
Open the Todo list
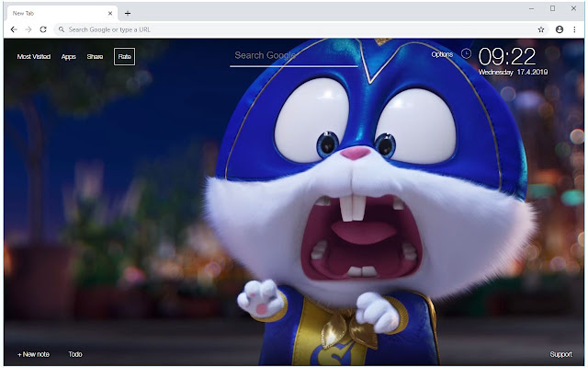coord(75,354)
